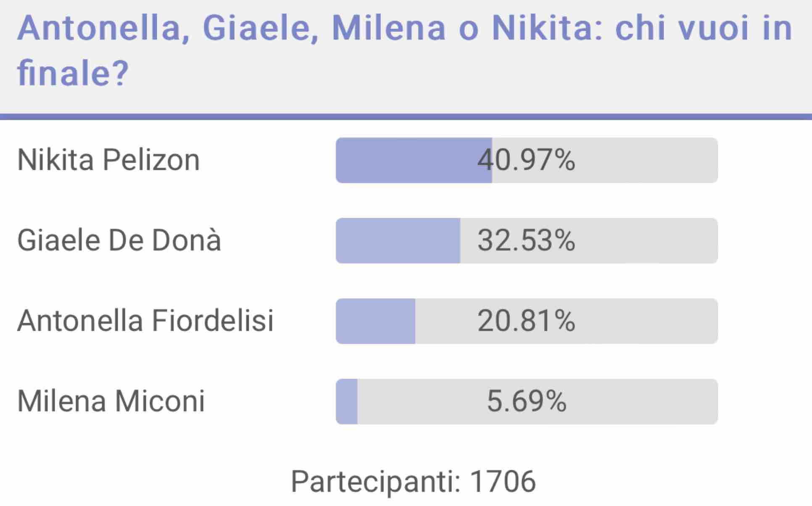Click the filled blue part of Nikita's bar

tap(414, 160)
